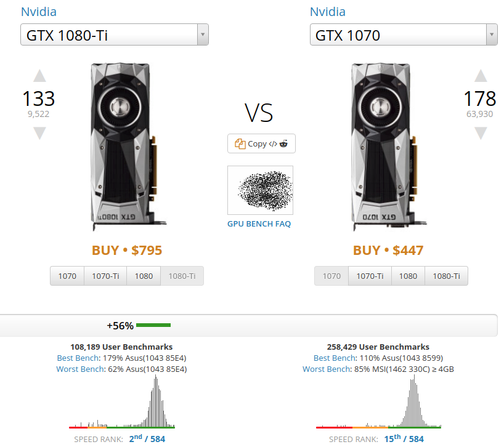Click the up arrow above rank 133
This screenshot has width=504, height=447.
(39, 76)
